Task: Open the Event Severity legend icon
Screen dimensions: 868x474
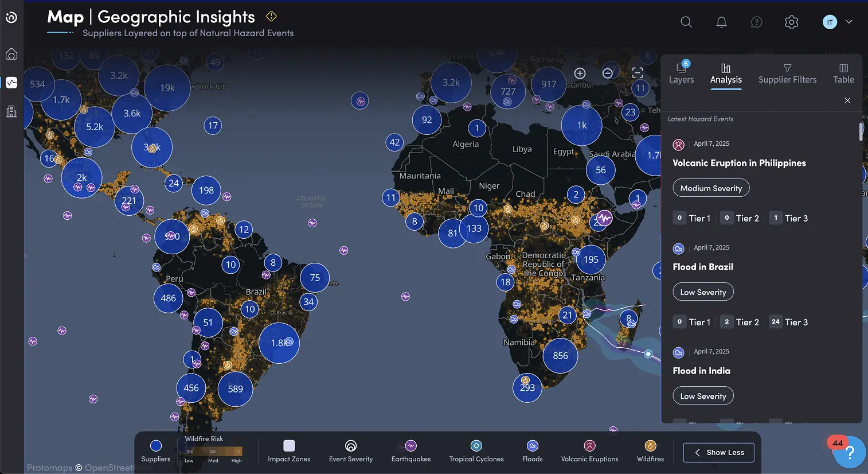Action: [350, 446]
